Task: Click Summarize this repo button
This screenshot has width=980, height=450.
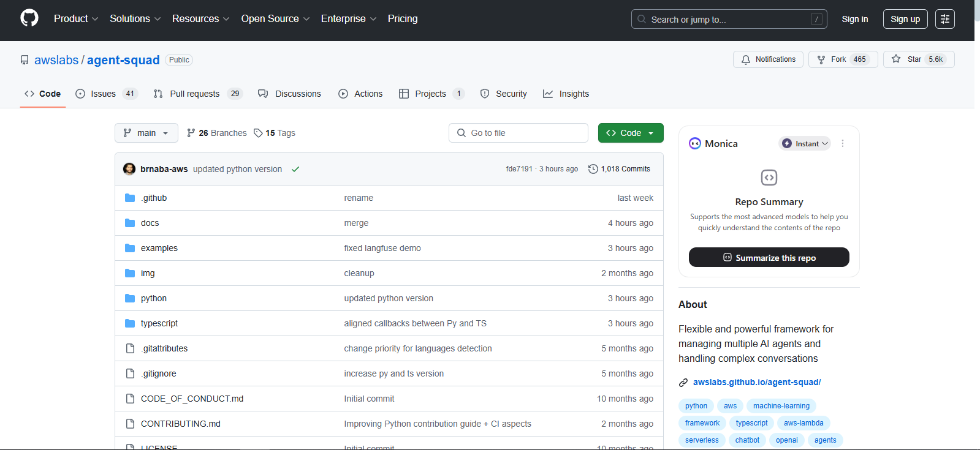Action: tap(769, 257)
